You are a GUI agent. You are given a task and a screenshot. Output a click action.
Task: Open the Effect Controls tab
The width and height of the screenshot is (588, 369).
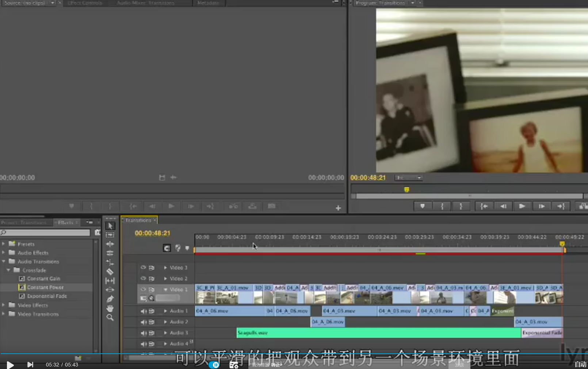(85, 3)
